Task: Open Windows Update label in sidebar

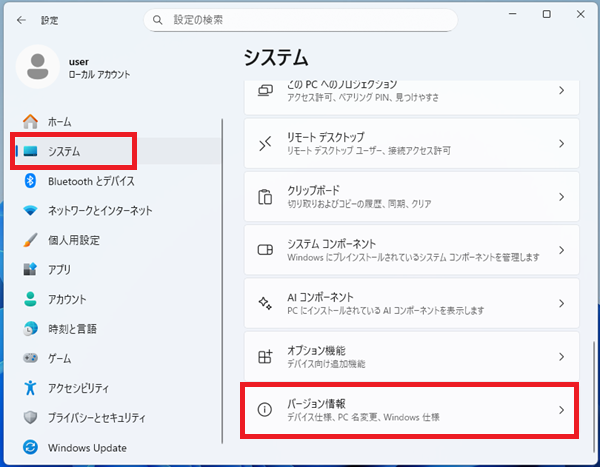Action: (87, 447)
